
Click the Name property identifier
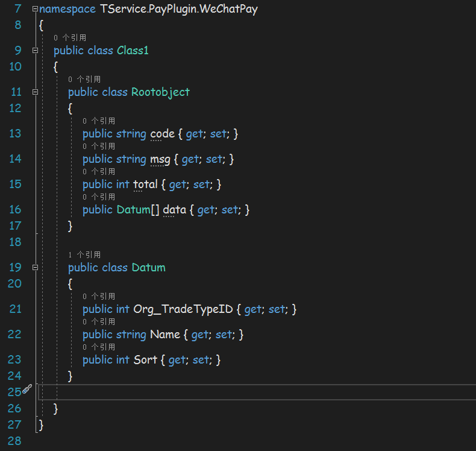[x=165, y=335]
